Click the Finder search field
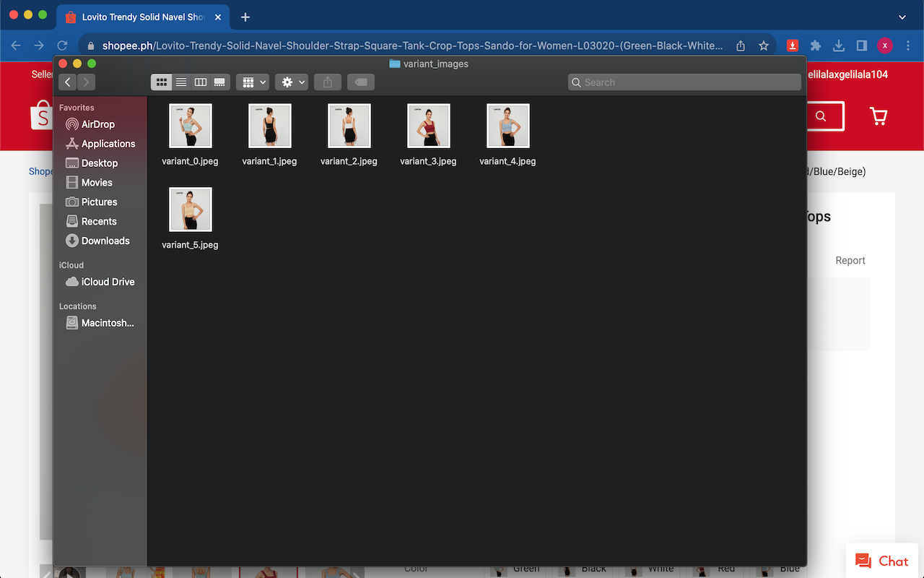This screenshot has height=578, width=924. (684, 82)
